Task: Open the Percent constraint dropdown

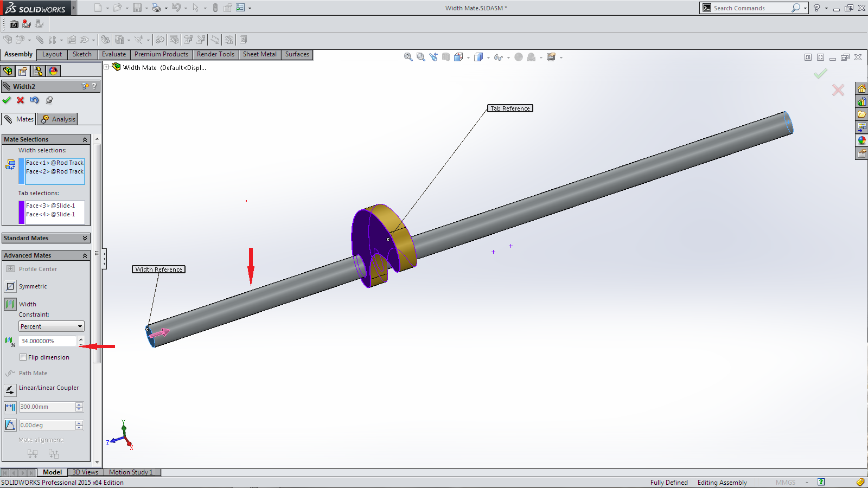Action: point(52,326)
